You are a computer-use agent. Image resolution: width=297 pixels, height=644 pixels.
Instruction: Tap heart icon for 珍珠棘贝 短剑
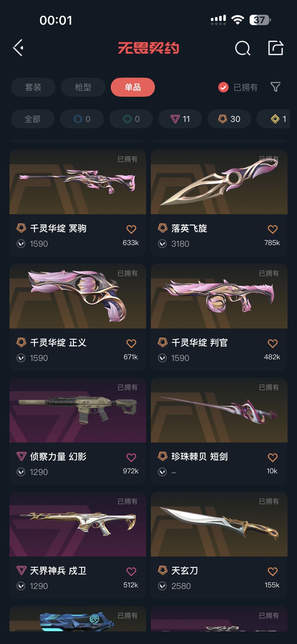coord(273,457)
